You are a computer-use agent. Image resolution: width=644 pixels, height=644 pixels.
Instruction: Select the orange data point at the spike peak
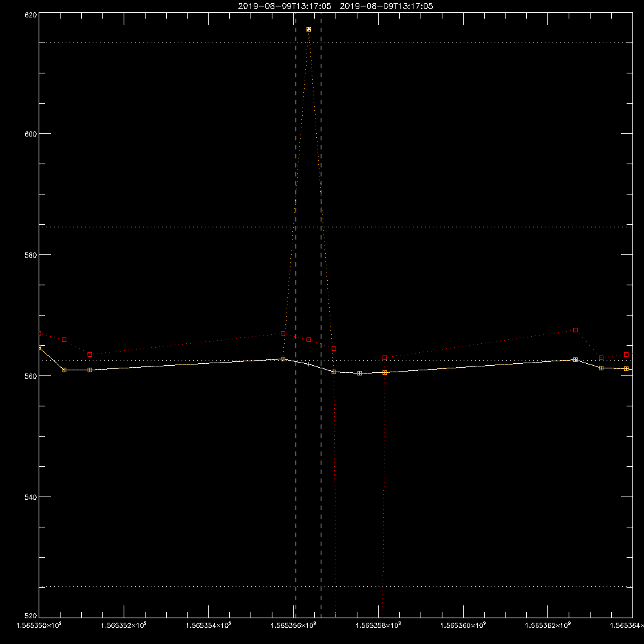click(309, 30)
